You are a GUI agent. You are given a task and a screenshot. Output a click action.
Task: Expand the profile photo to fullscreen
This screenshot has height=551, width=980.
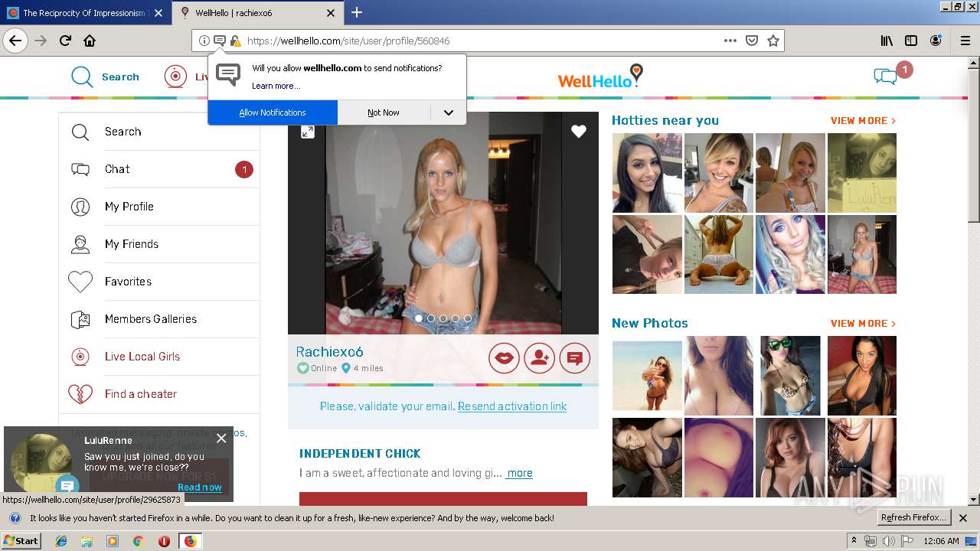click(x=307, y=132)
